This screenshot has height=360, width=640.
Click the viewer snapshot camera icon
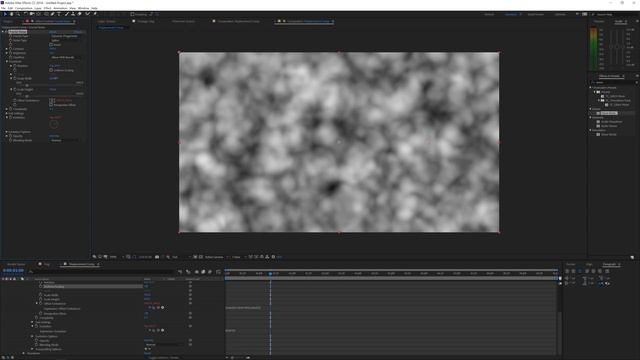click(157, 257)
